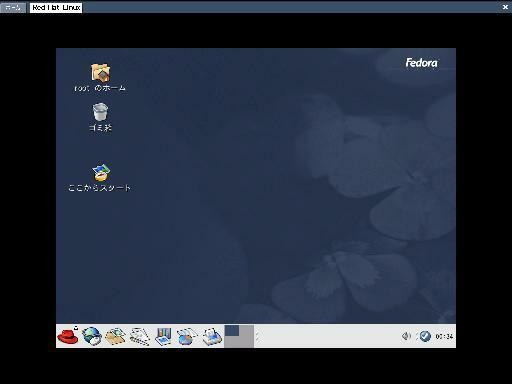Click the volume speaker applet
The image size is (512, 384).
click(x=406, y=336)
